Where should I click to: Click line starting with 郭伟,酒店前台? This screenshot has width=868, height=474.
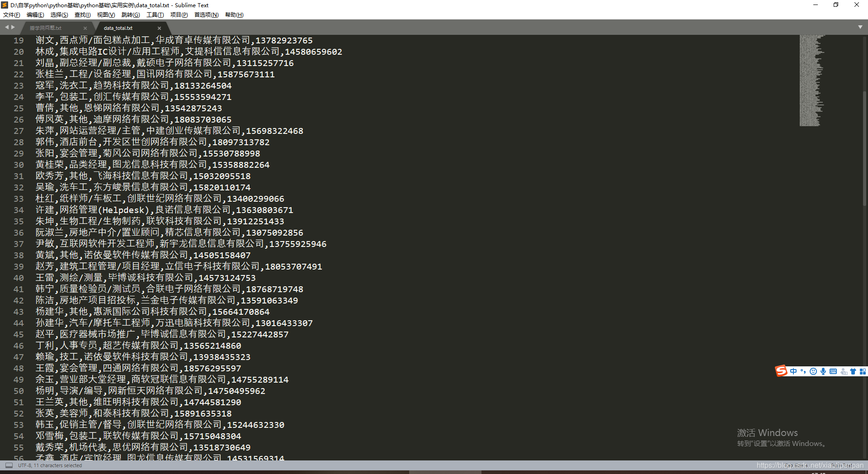tap(152, 142)
